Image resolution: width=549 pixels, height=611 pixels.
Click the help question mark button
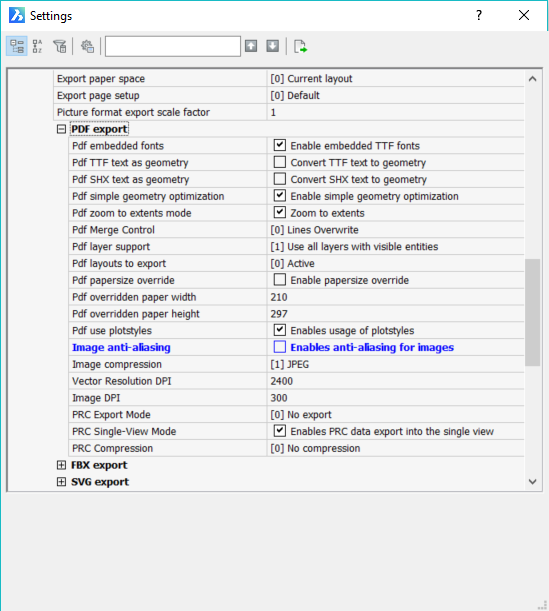pyautogui.click(x=479, y=16)
